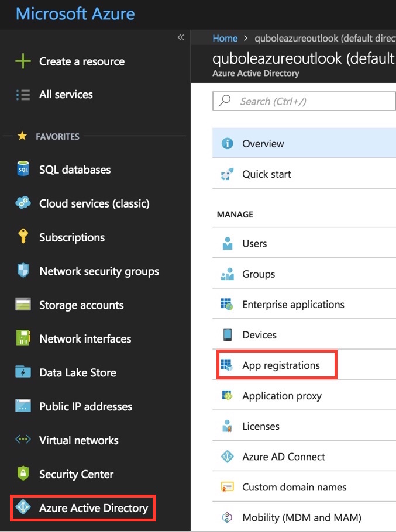Screen dimensions: 396x532
Task: Click the Cloud services (classic) gear cloud icon
Action: pyautogui.click(x=23, y=202)
